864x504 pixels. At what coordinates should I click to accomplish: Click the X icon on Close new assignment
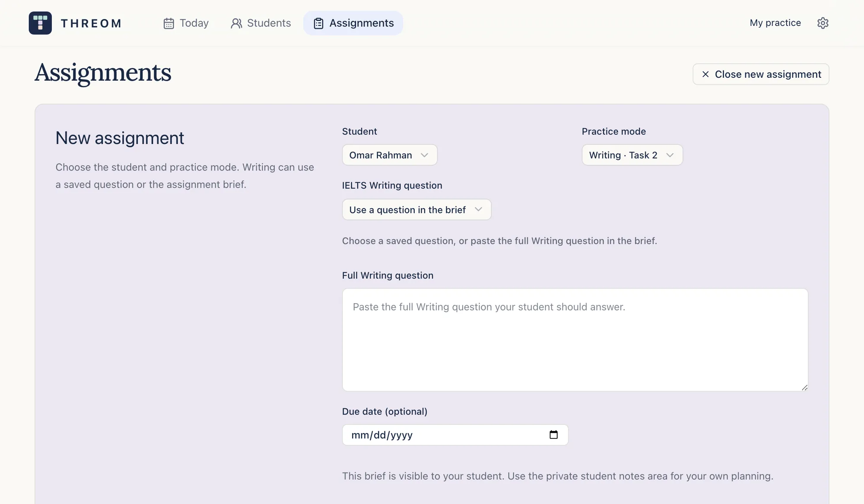pyautogui.click(x=705, y=74)
